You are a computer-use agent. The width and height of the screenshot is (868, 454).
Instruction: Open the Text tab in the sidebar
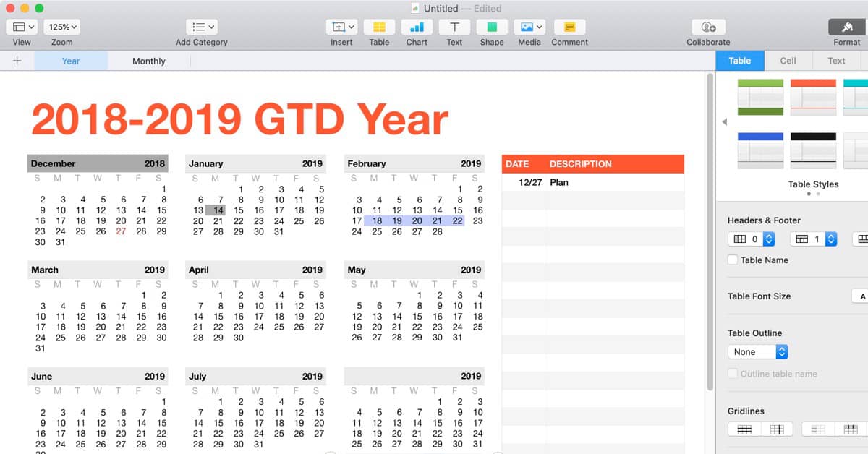coord(836,61)
